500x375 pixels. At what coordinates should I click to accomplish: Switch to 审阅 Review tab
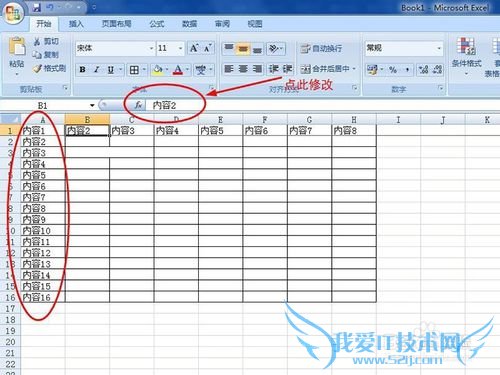pos(222,24)
